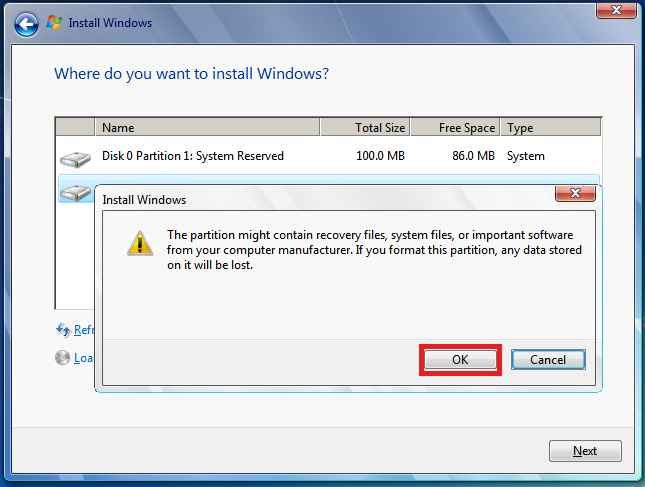Click the Load driver disc icon

click(63, 357)
